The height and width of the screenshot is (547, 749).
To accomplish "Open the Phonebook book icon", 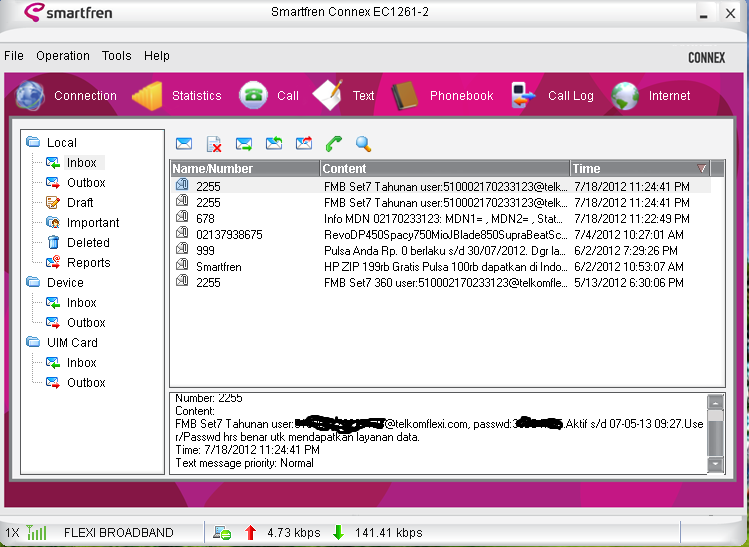I will pyautogui.click(x=405, y=96).
